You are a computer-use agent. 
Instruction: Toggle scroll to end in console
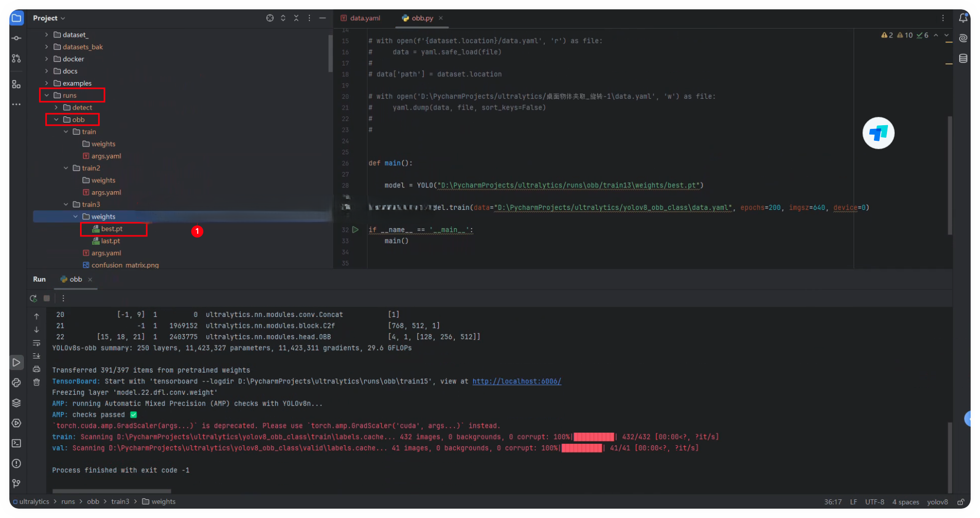[x=36, y=356]
